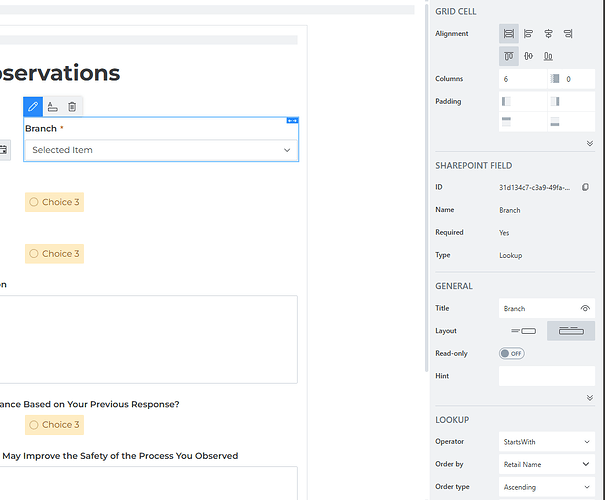Copy the SharePoint field ID
605x500 pixels.
(x=586, y=187)
